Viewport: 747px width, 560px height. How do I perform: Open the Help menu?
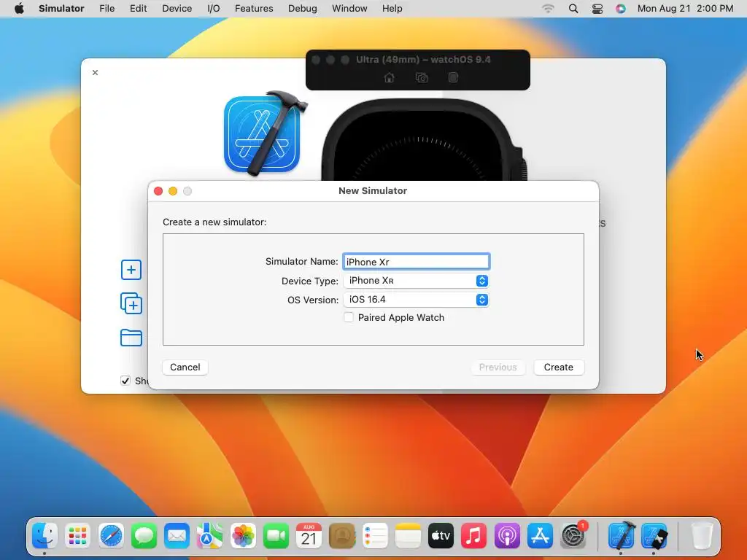392,9
